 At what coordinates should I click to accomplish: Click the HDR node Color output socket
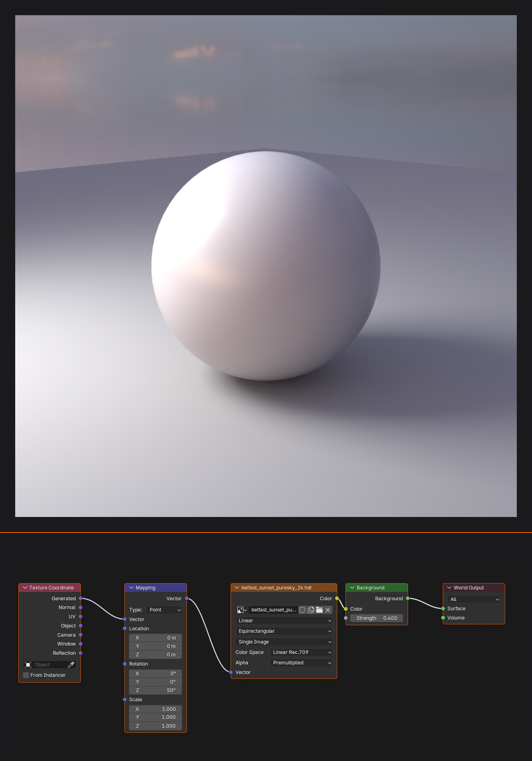pyautogui.click(x=337, y=598)
